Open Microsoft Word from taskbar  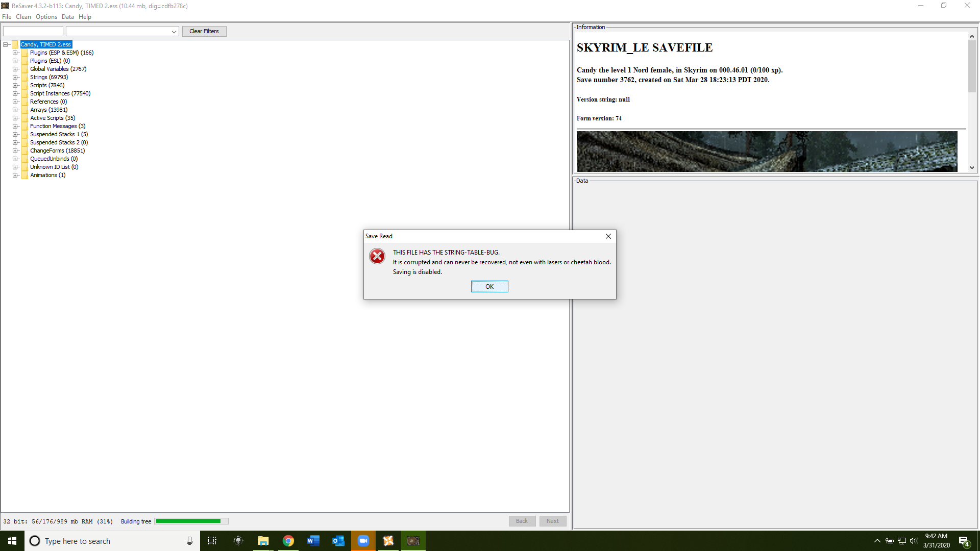[313, 541]
